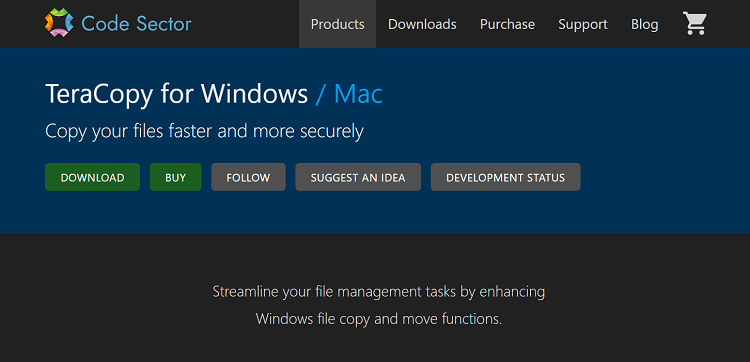The width and height of the screenshot is (750, 362).
Task: Switch to the Mac version link
Action: click(358, 94)
